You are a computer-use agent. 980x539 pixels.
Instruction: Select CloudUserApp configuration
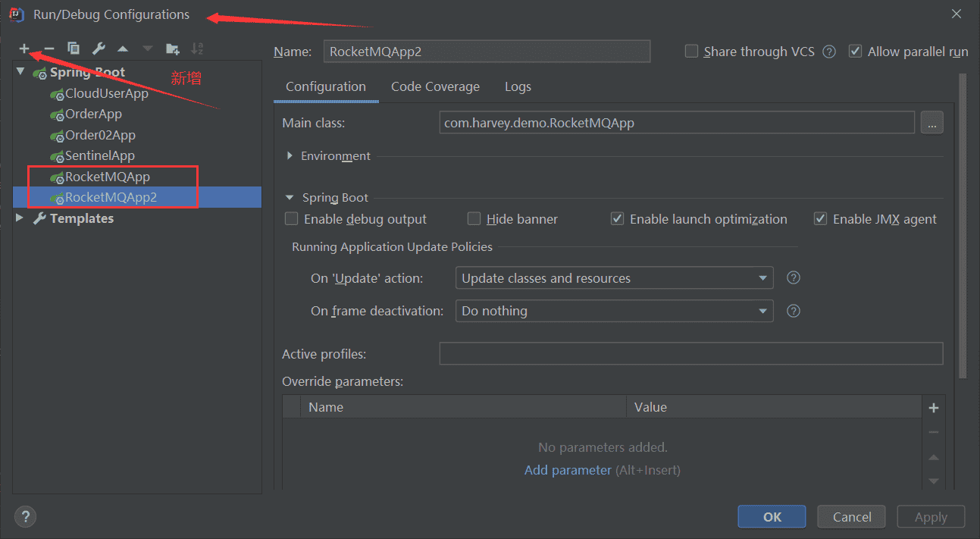pyautogui.click(x=107, y=93)
